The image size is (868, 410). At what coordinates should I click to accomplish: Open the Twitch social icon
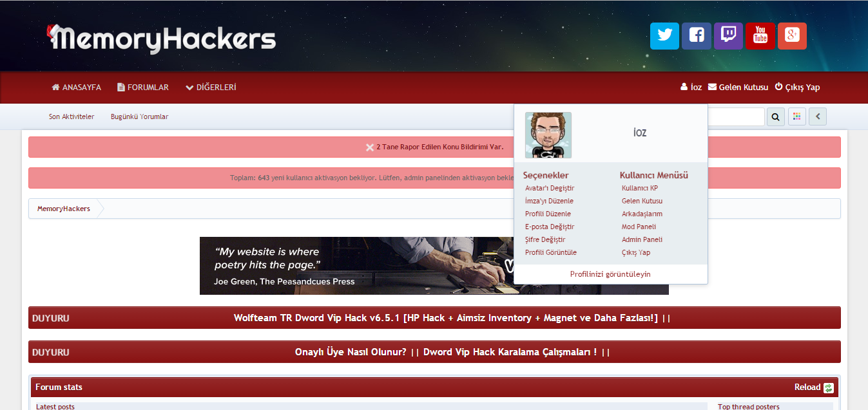[x=728, y=36]
